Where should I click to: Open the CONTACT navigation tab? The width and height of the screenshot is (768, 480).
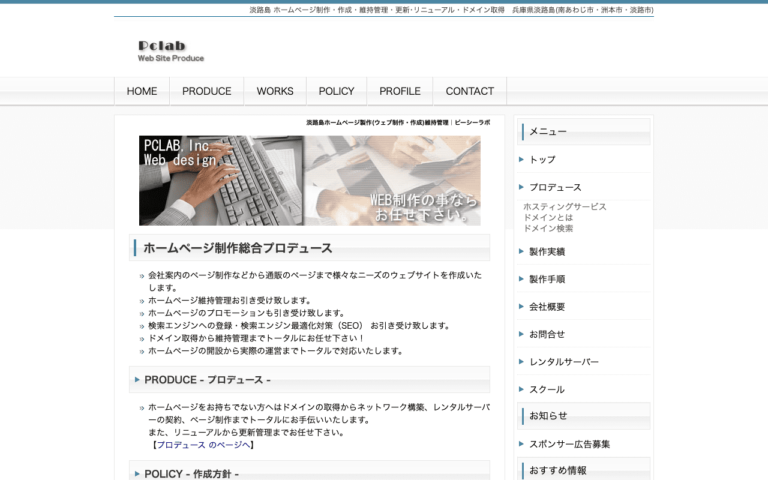click(470, 91)
